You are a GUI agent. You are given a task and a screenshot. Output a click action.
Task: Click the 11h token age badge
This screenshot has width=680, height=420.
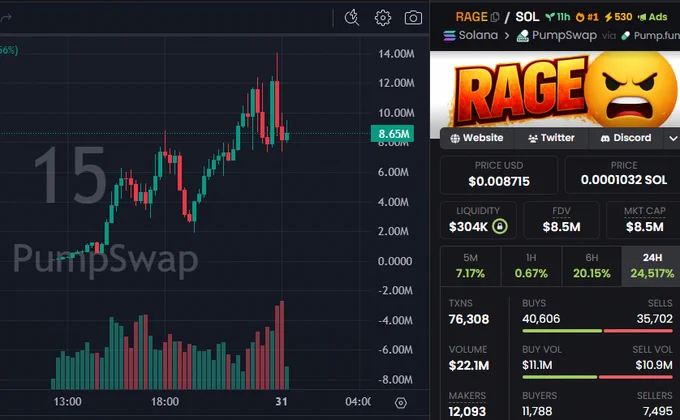click(558, 17)
